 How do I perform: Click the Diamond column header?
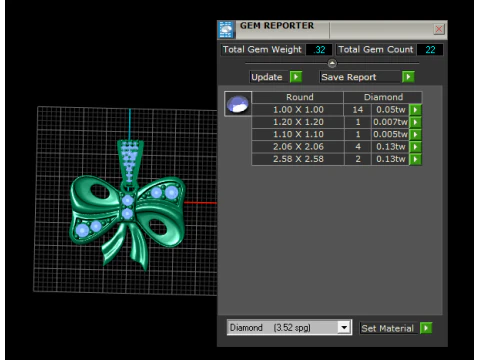click(383, 97)
